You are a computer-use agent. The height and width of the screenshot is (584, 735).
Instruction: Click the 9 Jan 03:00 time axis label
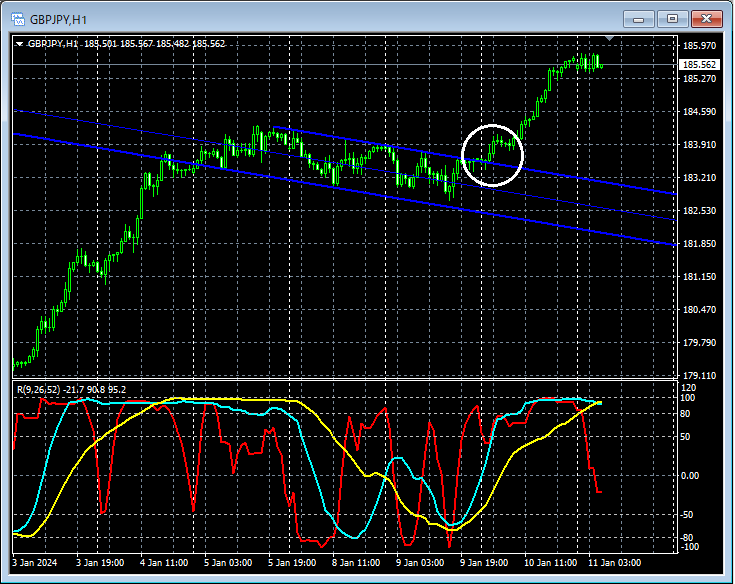tap(420, 562)
